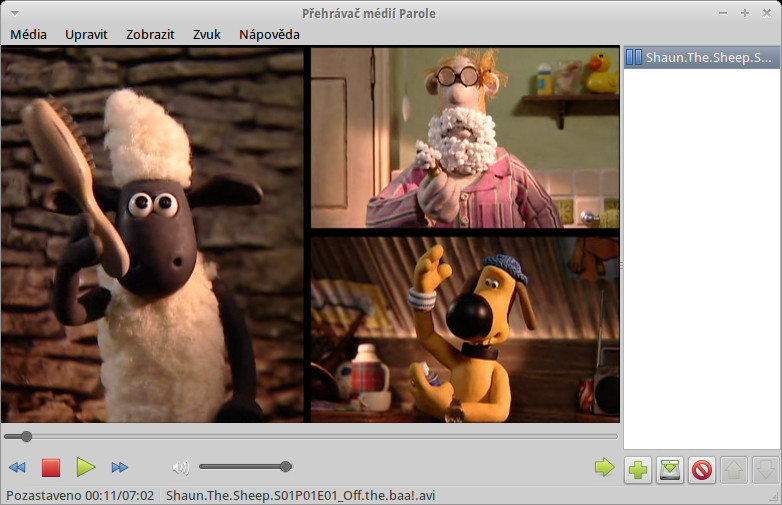Open the Nápověda menu
This screenshot has height=505, width=782.
[x=269, y=34]
